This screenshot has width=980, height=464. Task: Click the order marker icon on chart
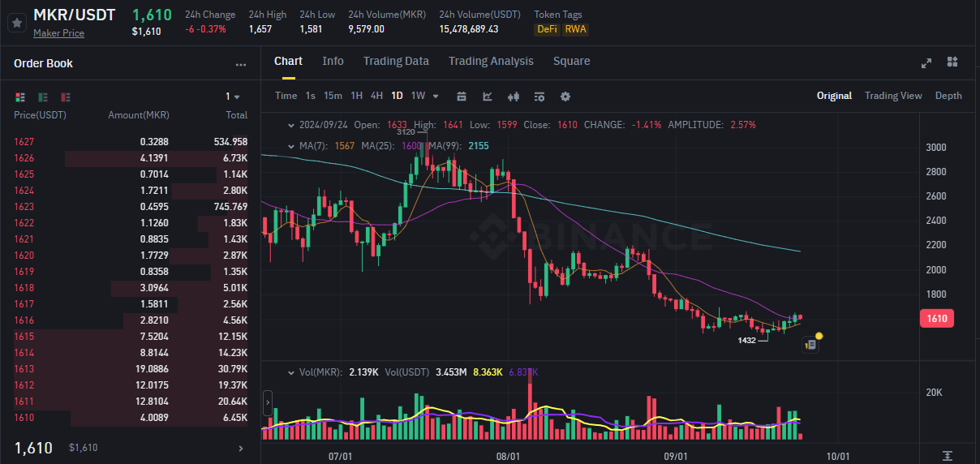(x=811, y=345)
